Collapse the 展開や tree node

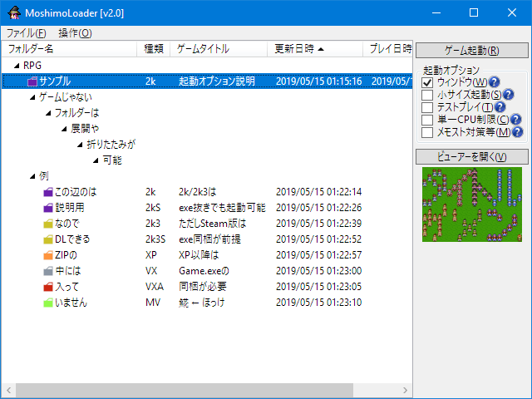click(x=65, y=129)
